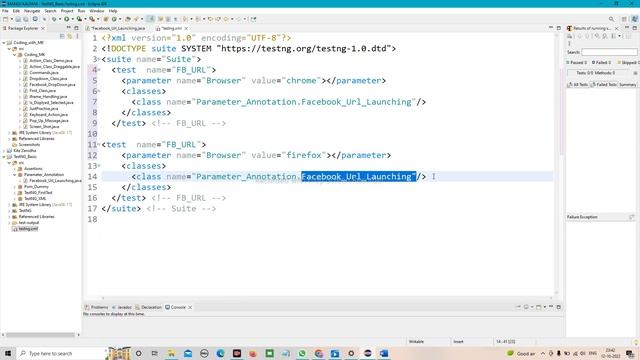Toggle Skipped filter in TestNG results
The image size is (640, 360).
[x=628, y=62]
